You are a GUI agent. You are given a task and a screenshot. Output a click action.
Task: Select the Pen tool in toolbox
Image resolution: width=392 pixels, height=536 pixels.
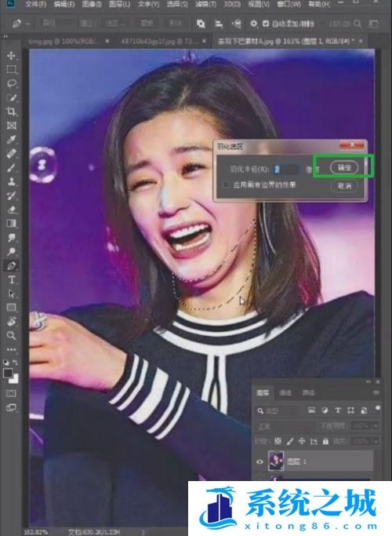coord(11,265)
